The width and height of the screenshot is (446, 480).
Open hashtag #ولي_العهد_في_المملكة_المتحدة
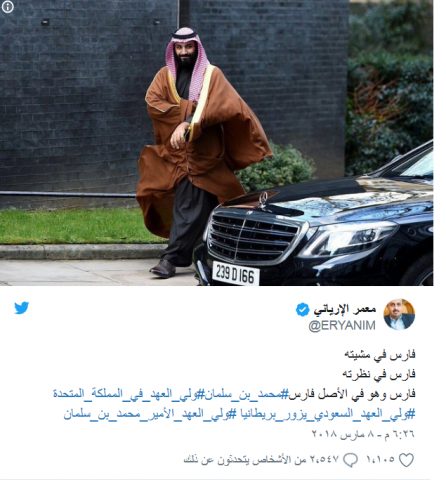[x=125, y=394]
